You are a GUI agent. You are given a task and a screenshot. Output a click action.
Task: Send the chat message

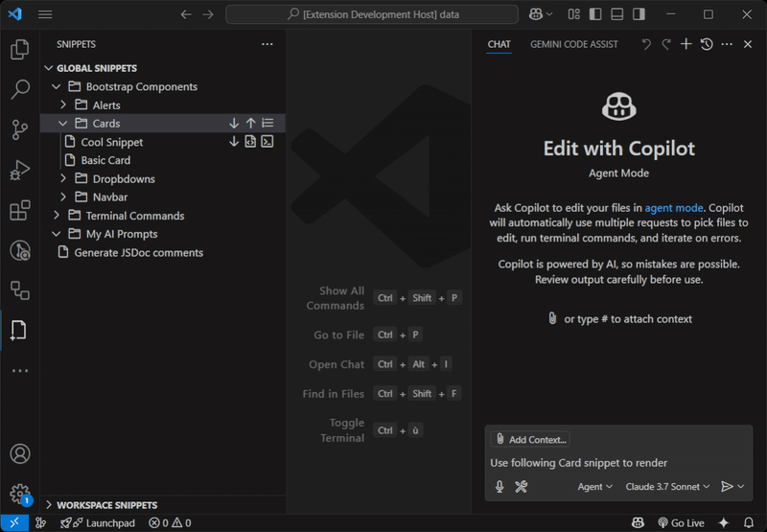(x=727, y=487)
